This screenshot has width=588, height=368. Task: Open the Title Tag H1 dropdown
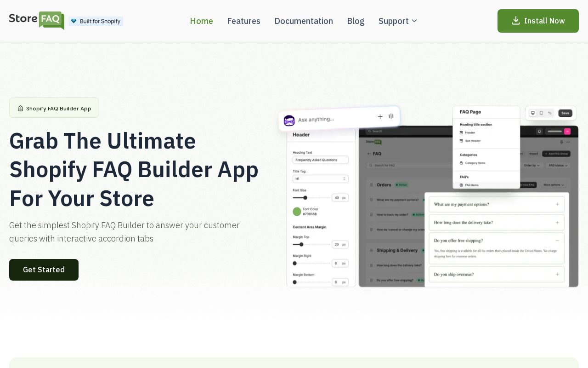(x=321, y=179)
